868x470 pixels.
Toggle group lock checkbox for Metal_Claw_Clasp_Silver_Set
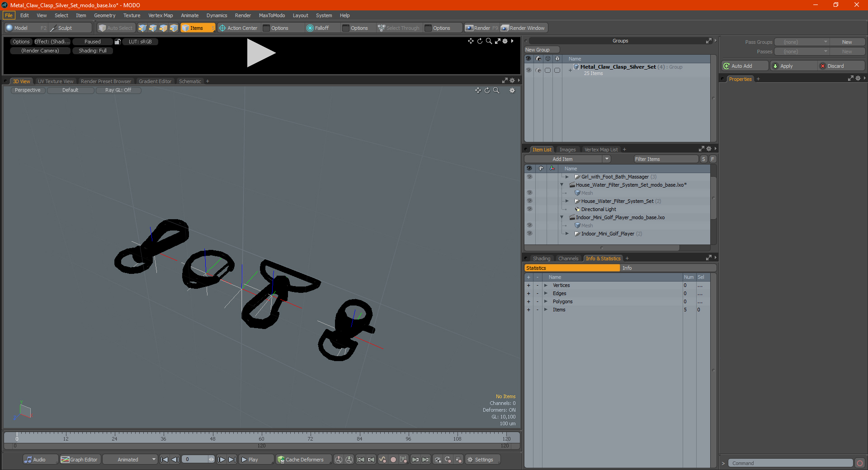point(547,70)
